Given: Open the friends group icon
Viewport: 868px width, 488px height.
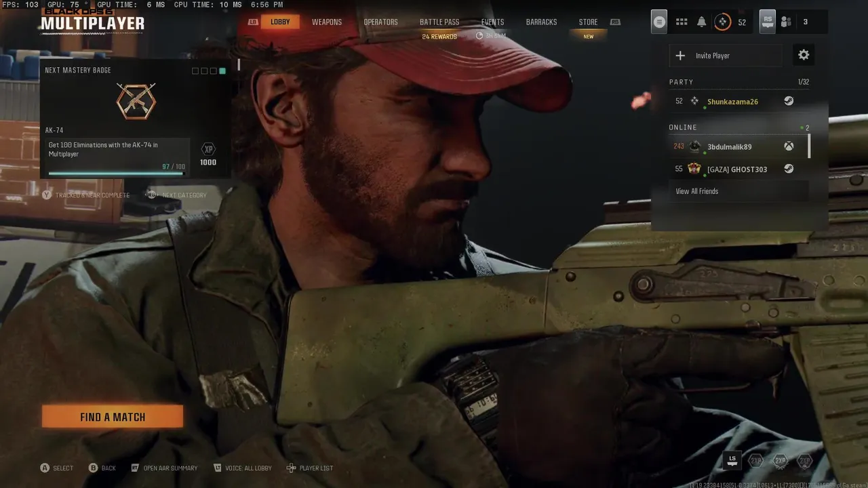Looking at the screenshot, I should pyautogui.click(x=786, y=22).
